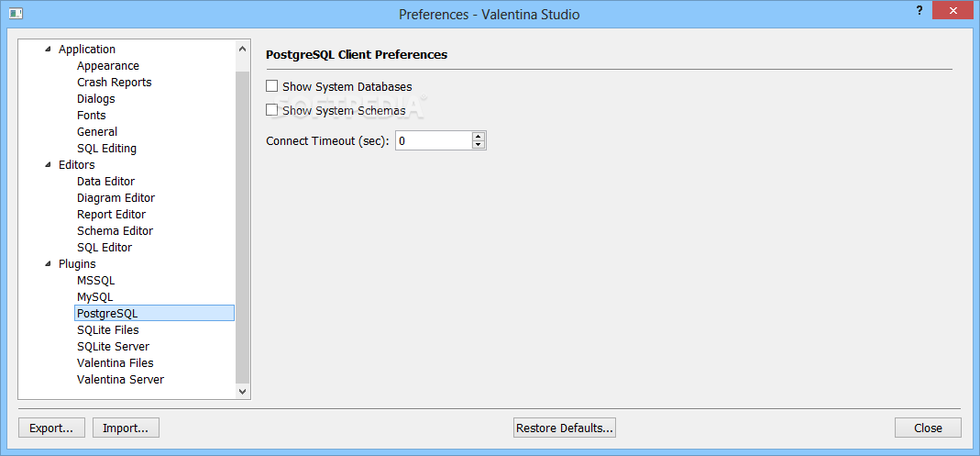Decrease Connect Timeout with down arrow
The width and height of the screenshot is (980, 456).
(479, 145)
